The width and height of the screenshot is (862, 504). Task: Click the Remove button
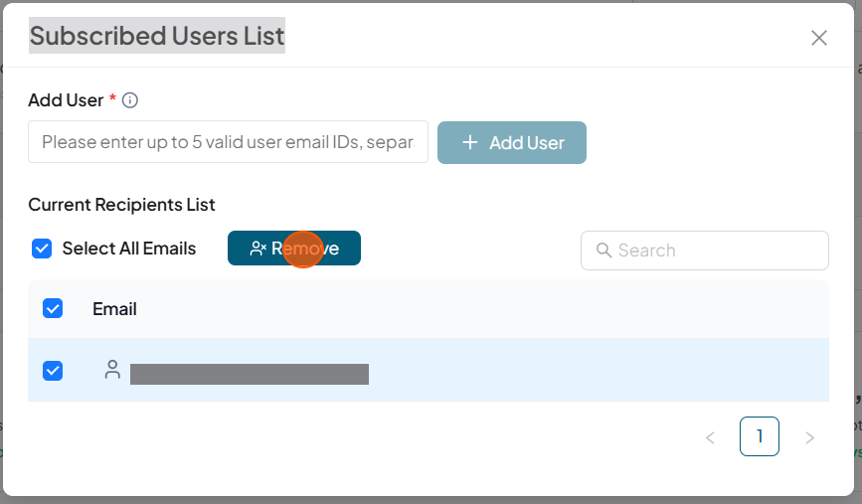click(x=294, y=249)
